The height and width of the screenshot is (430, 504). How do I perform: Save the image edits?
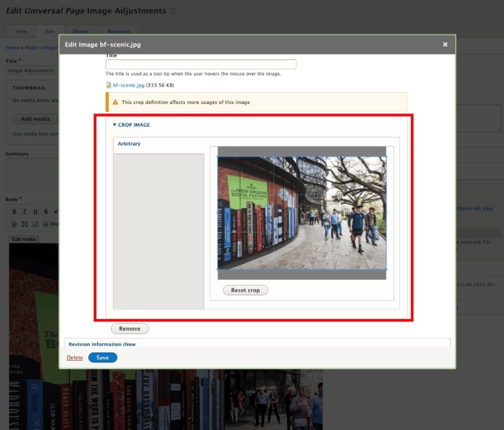103,357
